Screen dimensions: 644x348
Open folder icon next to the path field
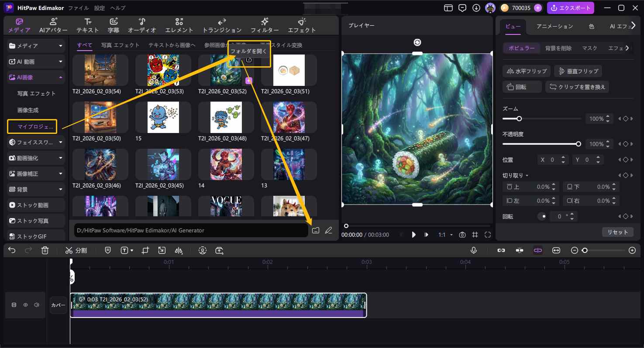(x=316, y=230)
